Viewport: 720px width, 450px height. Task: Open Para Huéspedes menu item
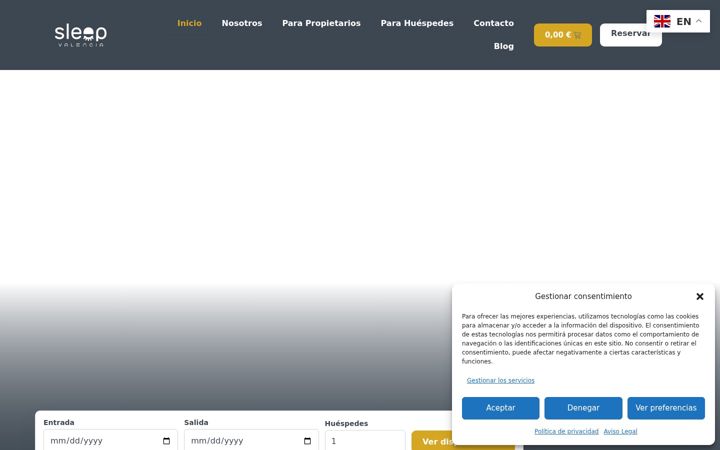click(416, 23)
